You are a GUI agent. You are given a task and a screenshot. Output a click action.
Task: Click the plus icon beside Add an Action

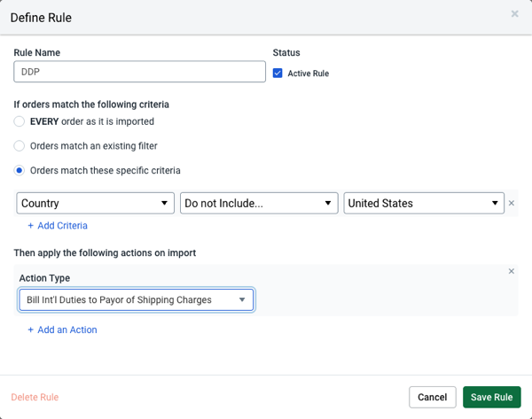pos(31,330)
